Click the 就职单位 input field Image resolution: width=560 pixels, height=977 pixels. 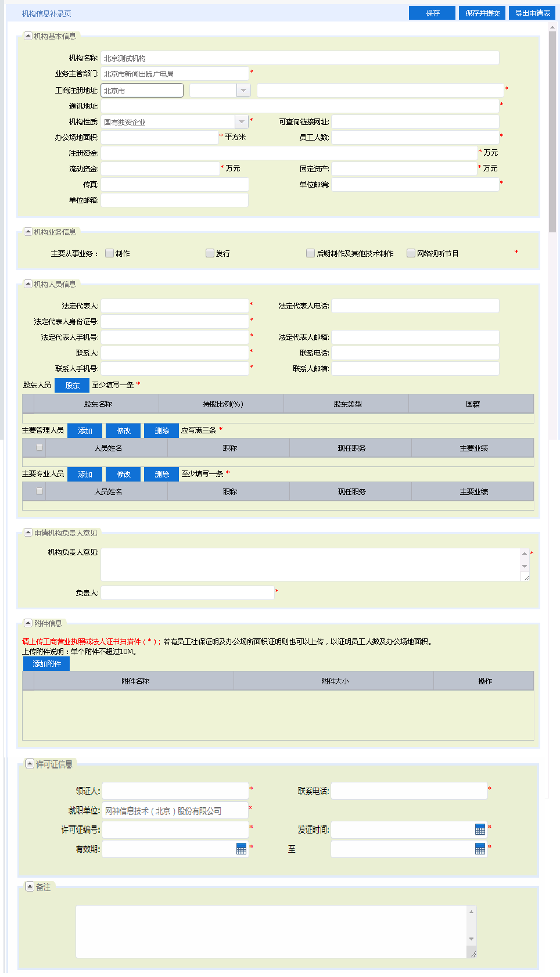(x=175, y=810)
